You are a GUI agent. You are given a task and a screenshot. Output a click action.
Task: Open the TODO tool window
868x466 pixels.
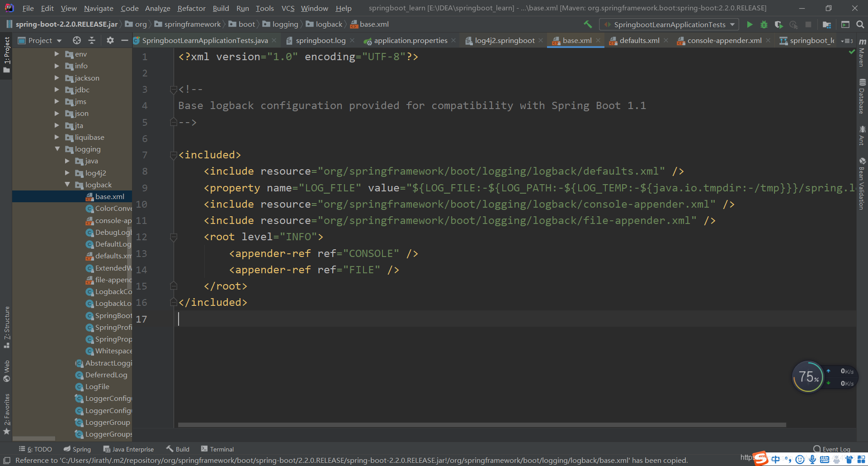click(35, 449)
